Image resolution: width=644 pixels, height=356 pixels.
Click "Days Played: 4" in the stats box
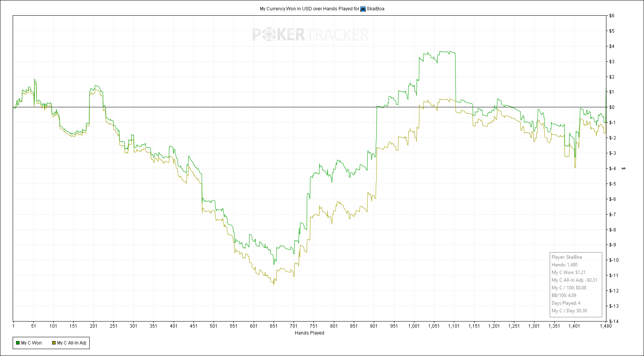click(x=566, y=303)
